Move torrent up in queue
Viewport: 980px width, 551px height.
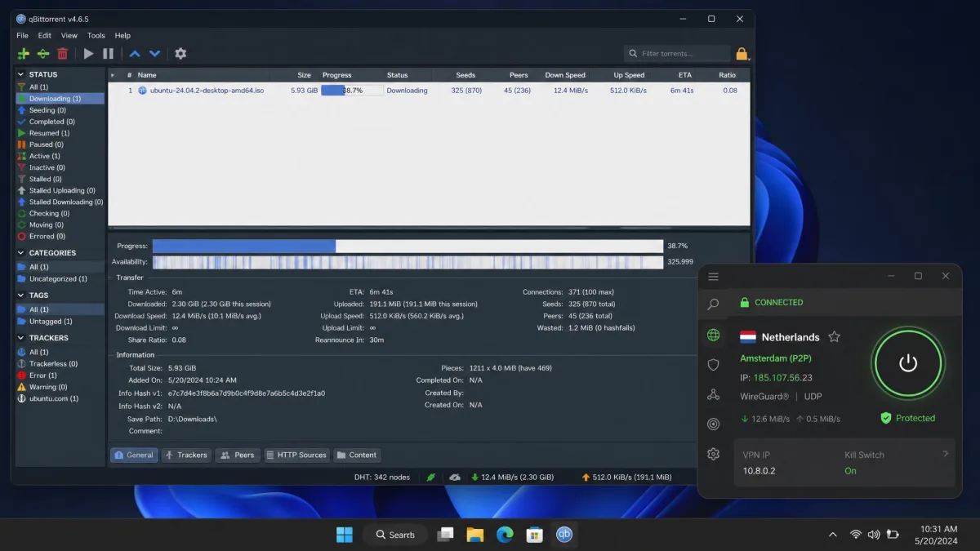(x=135, y=54)
